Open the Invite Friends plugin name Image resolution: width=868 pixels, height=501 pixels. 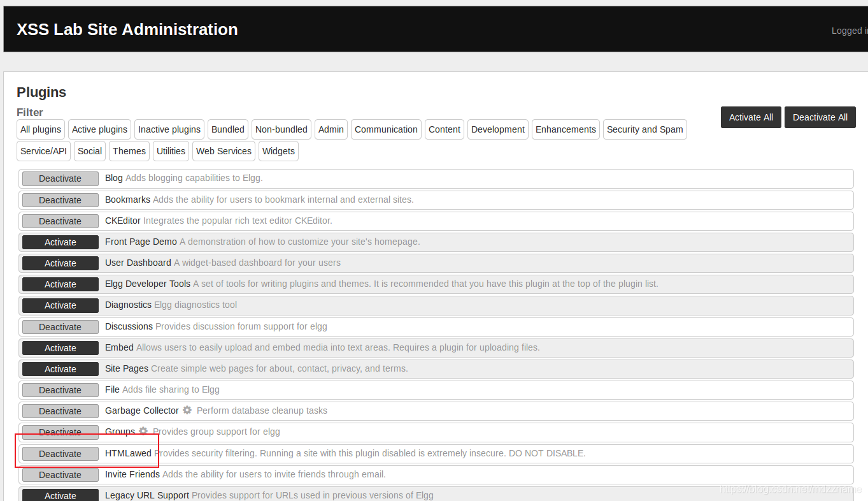click(x=132, y=474)
